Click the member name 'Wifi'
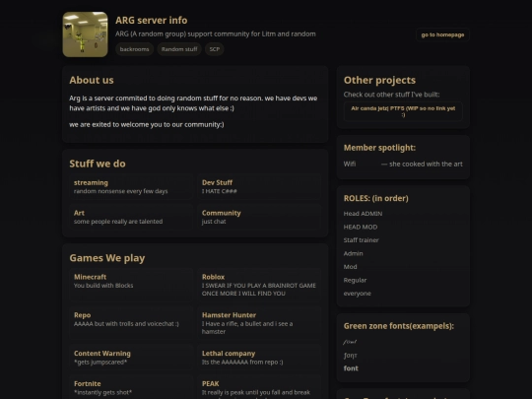The image size is (532, 399). click(350, 164)
